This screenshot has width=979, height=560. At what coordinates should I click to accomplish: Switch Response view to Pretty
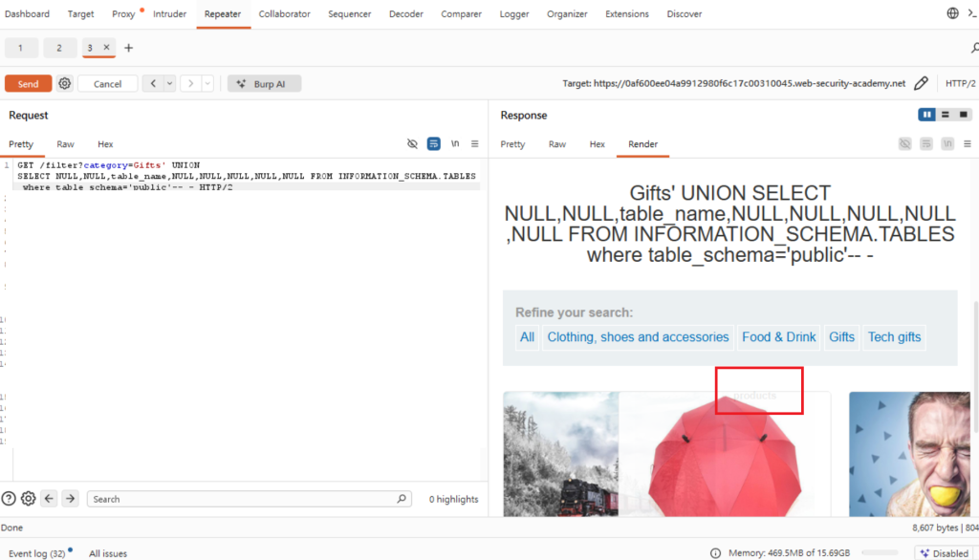click(x=512, y=144)
